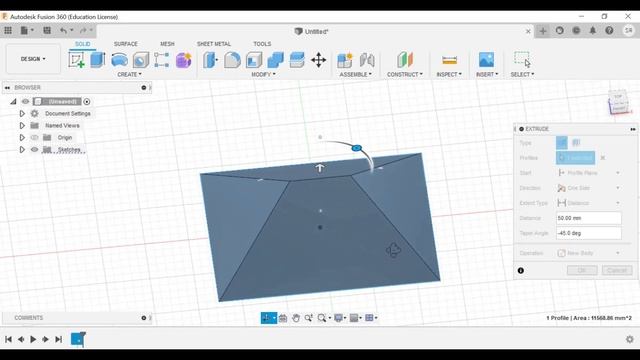The width and height of the screenshot is (640, 360).
Task: Open the Operation New Body dropdown
Action: point(589,253)
